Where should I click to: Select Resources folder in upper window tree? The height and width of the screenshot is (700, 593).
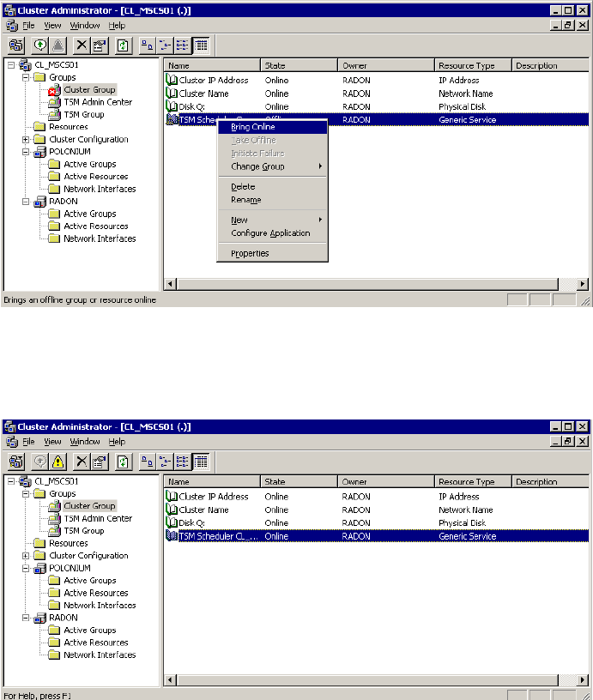click(x=69, y=127)
